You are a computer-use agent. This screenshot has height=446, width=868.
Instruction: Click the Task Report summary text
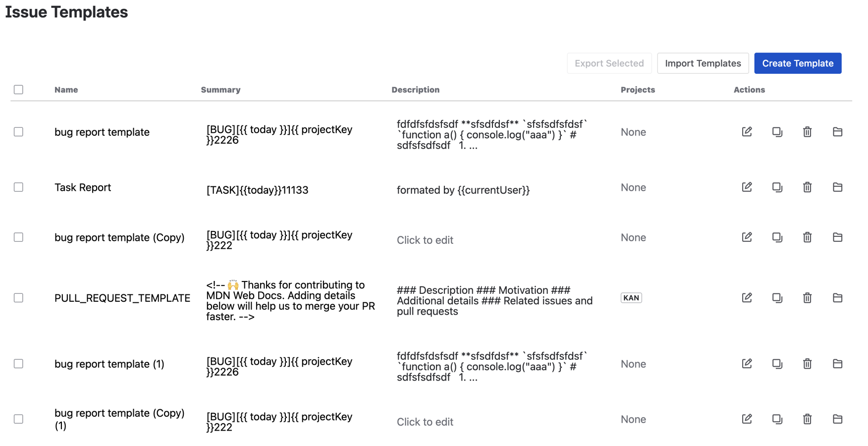coord(257,190)
